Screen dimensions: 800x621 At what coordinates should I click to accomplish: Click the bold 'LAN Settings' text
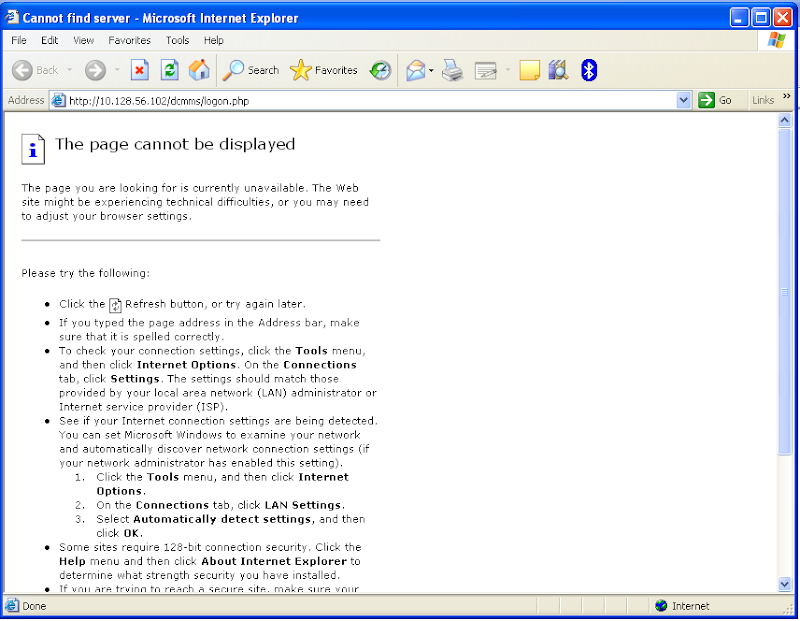coord(303,505)
